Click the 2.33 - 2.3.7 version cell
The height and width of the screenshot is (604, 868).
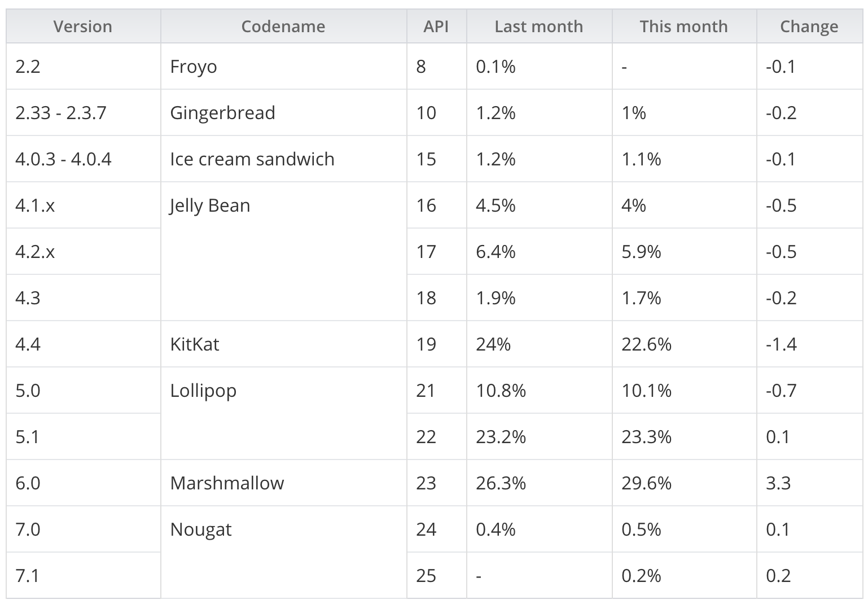point(61,113)
